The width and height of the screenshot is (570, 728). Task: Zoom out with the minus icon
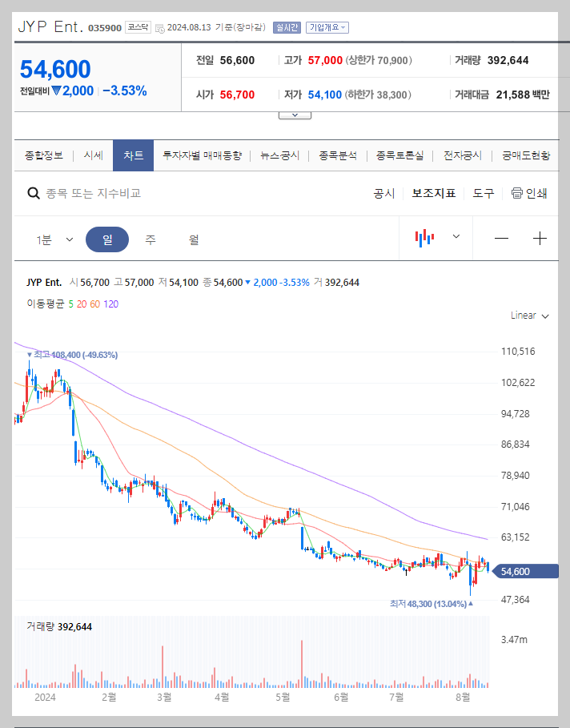503,238
